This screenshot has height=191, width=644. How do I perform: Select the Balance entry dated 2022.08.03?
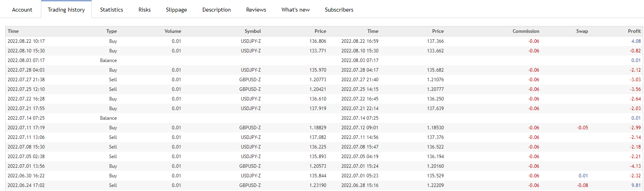(108, 60)
